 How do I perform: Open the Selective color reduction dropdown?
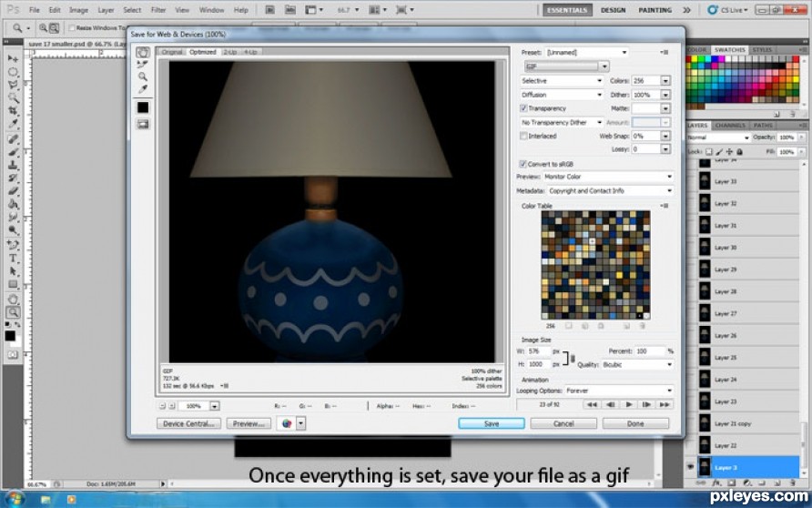click(562, 81)
